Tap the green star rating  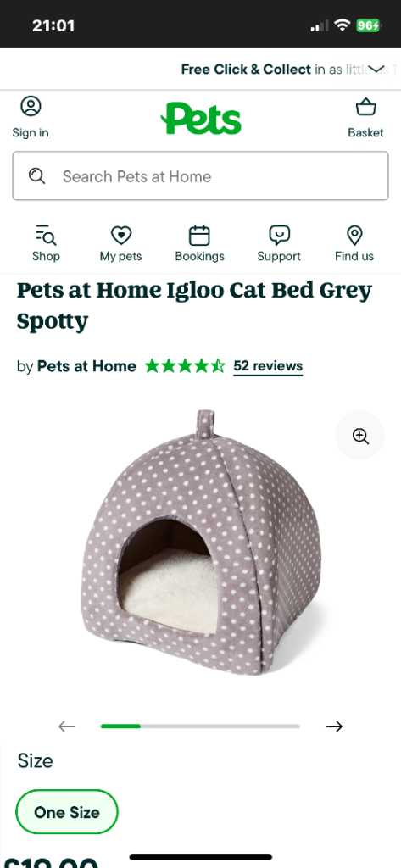click(x=185, y=366)
